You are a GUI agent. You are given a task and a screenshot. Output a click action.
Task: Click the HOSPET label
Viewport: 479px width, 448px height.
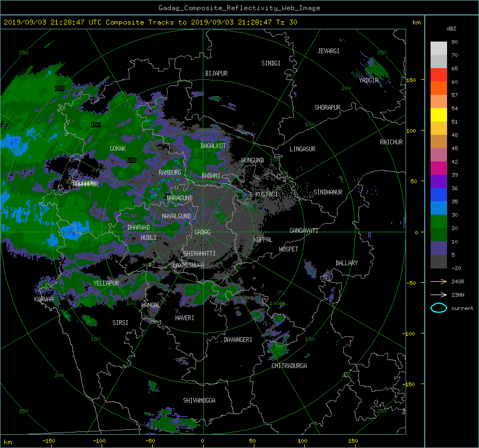(288, 249)
